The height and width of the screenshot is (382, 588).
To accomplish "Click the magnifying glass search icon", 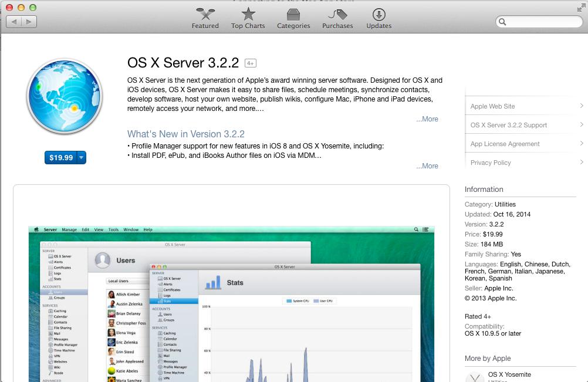I will (502, 22).
